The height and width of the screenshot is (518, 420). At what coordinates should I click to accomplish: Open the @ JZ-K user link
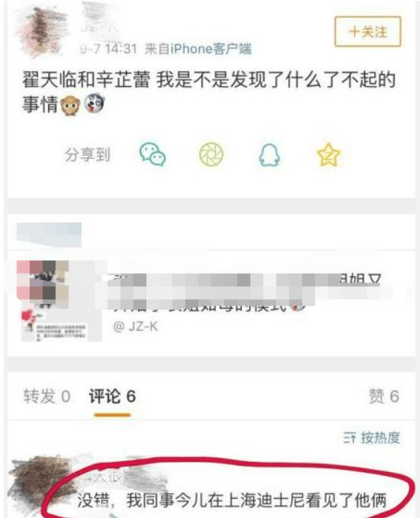(136, 327)
